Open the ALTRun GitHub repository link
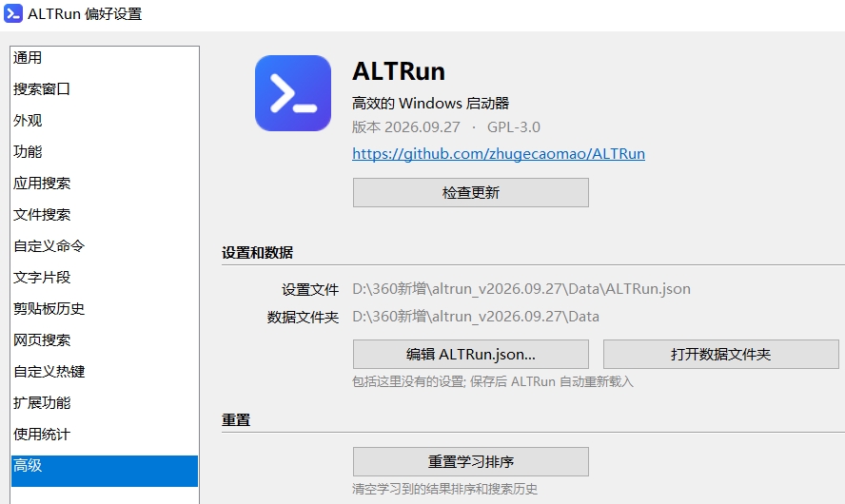Viewport: 845px width, 504px height. pyautogui.click(x=499, y=154)
